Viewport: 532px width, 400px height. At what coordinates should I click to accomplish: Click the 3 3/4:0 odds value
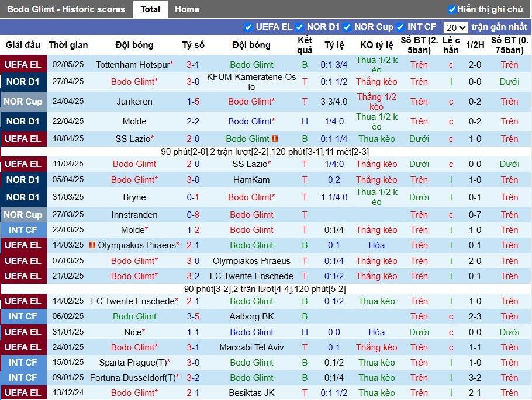coord(334,102)
